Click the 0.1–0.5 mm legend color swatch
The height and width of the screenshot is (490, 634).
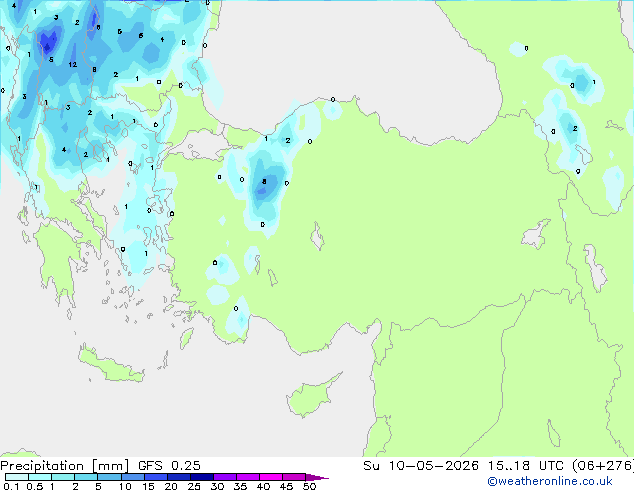click(17, 477)
